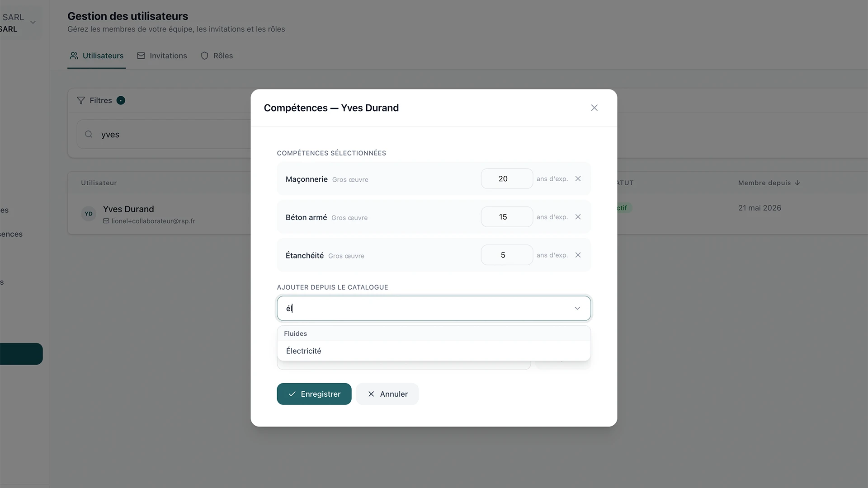868x488 pixels.
Task: Delete the Étanchéité skill entry
Action: tap(578, 255)
